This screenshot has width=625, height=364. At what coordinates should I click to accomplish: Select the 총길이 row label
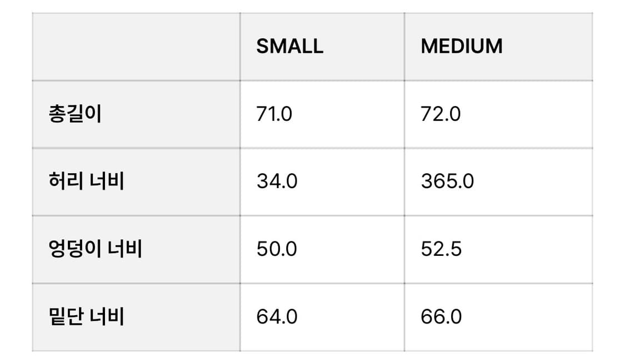point(75,114)
